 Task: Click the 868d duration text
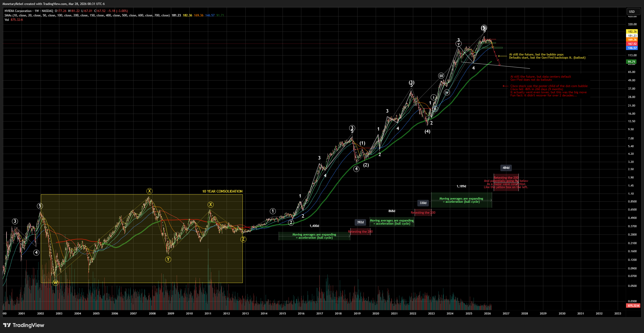point(392,211)
